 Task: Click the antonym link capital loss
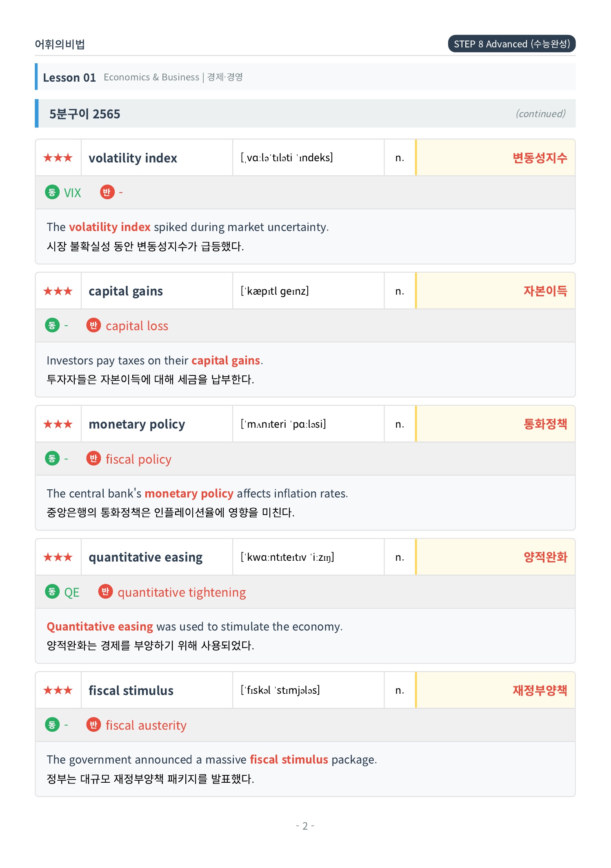pyautogui.click(x=137, y=326)
